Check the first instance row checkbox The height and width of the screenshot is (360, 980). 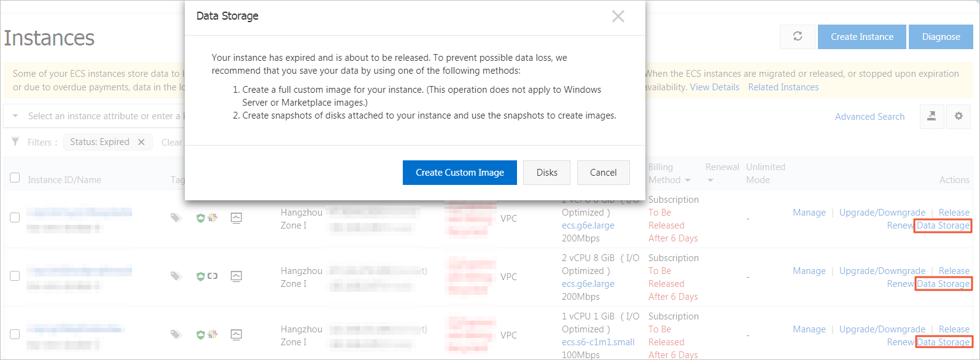tap(15, 217)
